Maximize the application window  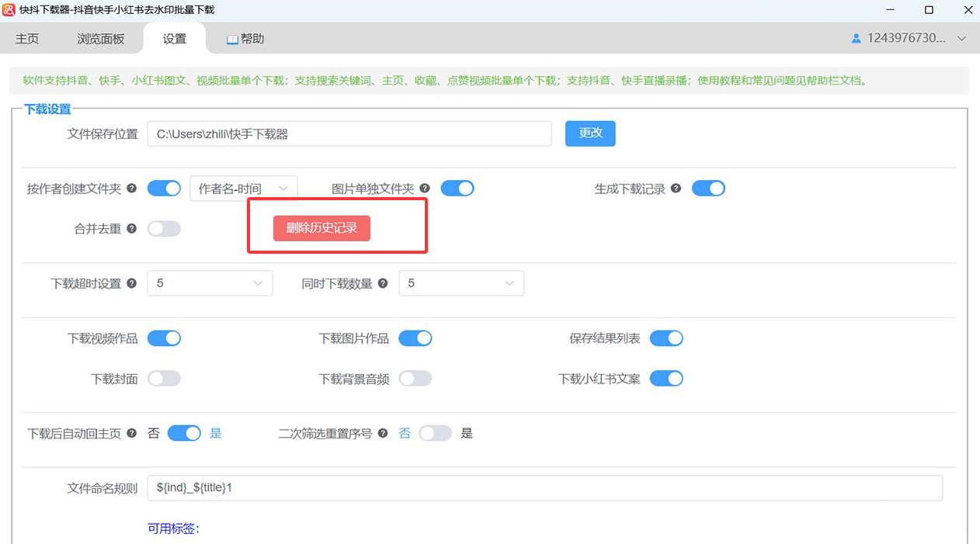click(x=929, y=10)
